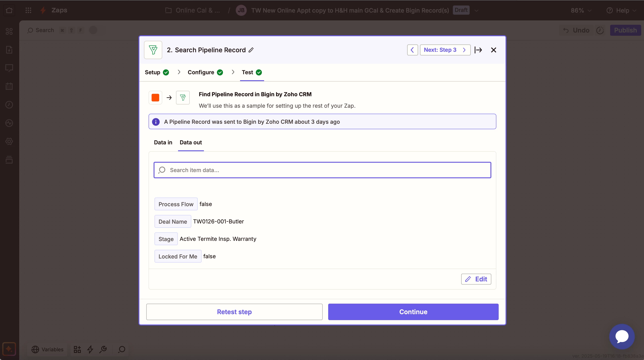The image size is (644, 360).
Task: Click the rename pencil icon beside step title
Action: point(251,50)
